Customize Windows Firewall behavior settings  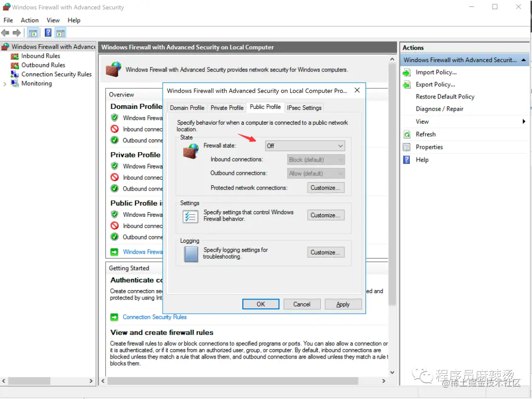(x=326, y=215)
